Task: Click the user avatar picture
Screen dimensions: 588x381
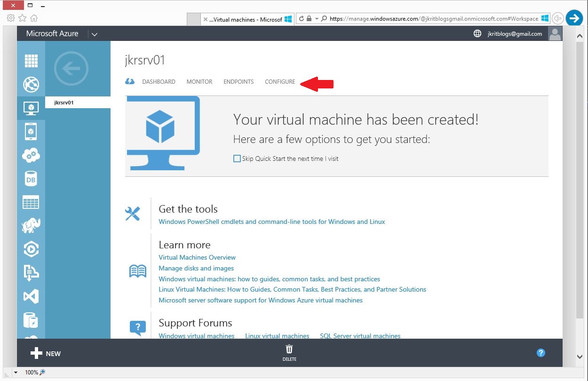Action: [556, 33]
